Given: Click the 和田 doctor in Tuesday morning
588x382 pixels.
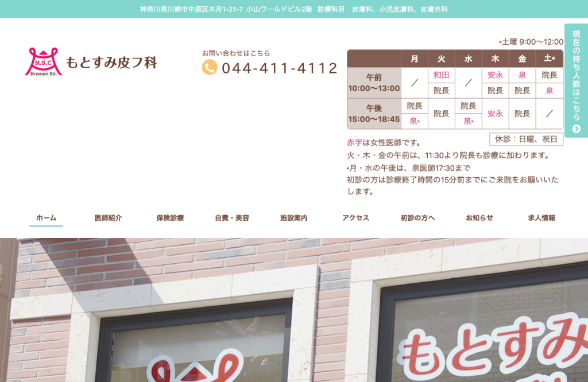Looking at the screenshot, I should (442, 75).
